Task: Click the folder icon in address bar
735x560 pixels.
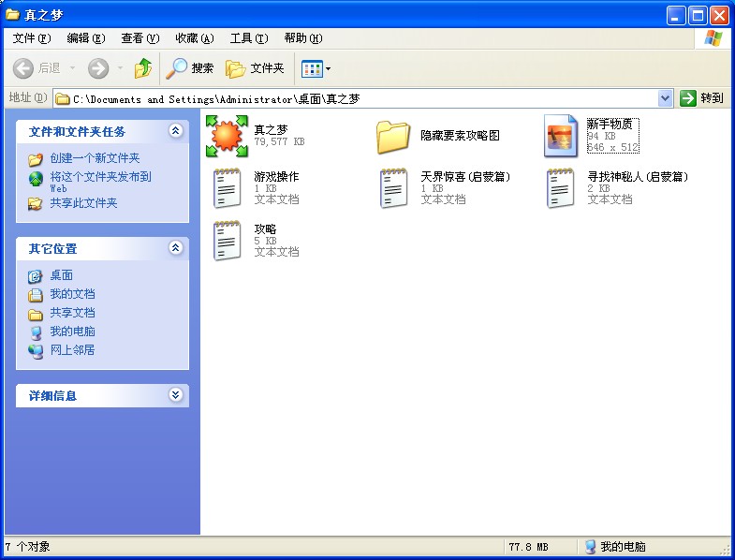Action: point(62,98)
